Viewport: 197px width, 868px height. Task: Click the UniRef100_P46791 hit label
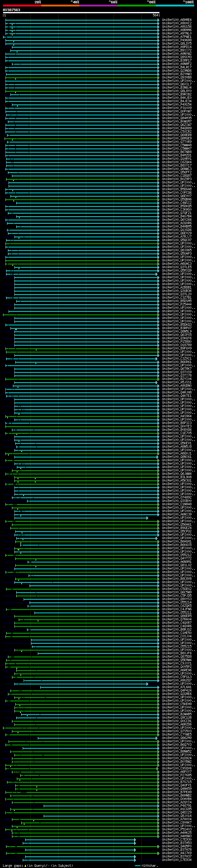(176, 806)
